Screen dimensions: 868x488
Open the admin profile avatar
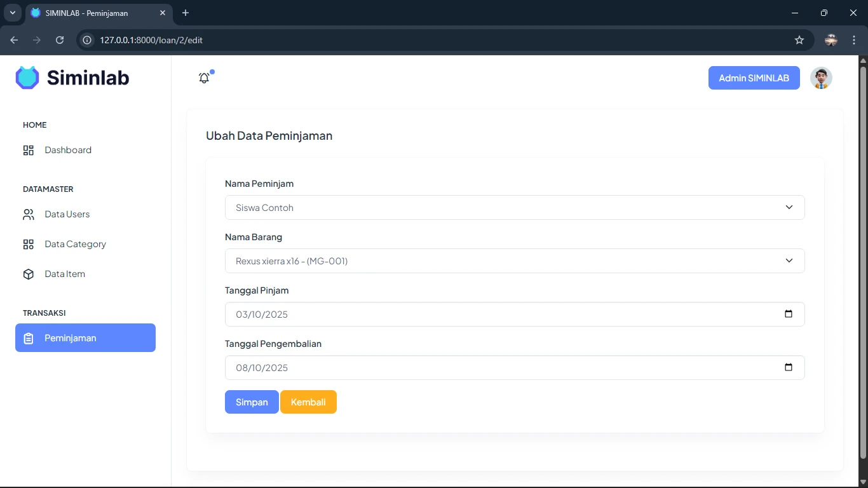tap(821, 78)
